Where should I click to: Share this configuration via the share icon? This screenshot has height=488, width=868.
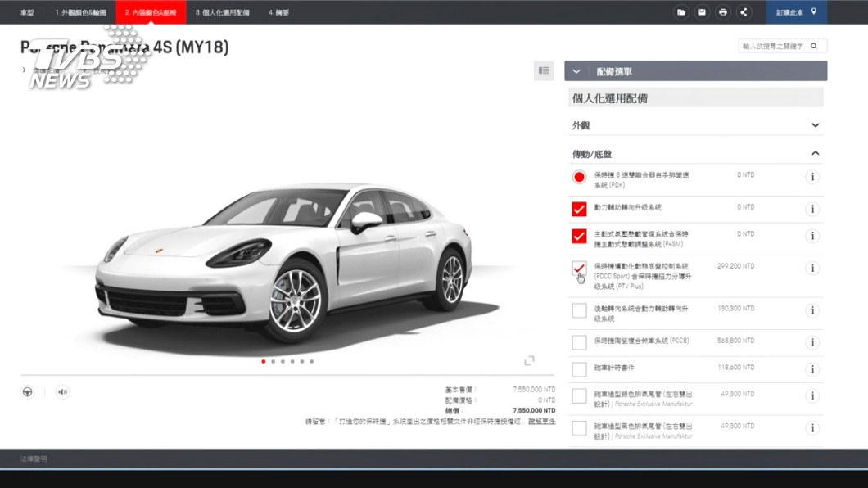click(744, 12)
